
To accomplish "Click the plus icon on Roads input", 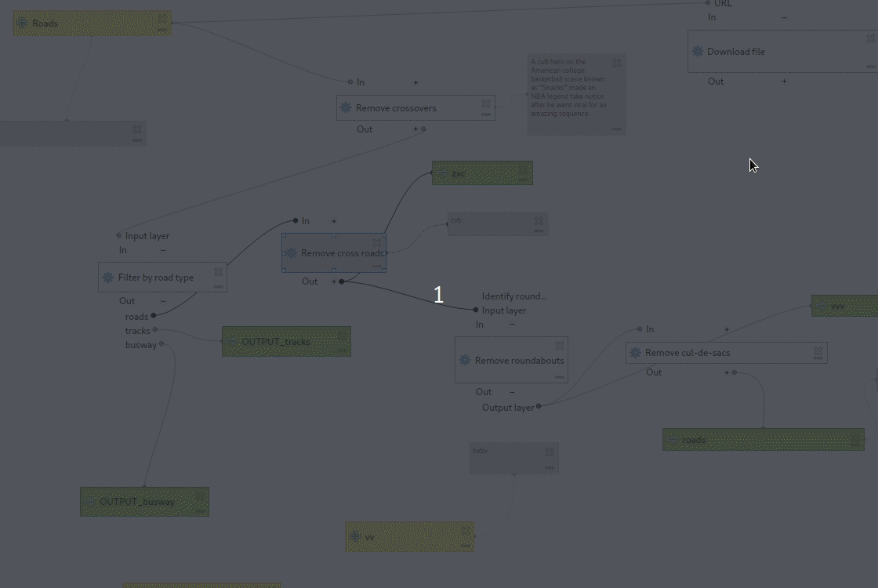I will tap(22, 24).
